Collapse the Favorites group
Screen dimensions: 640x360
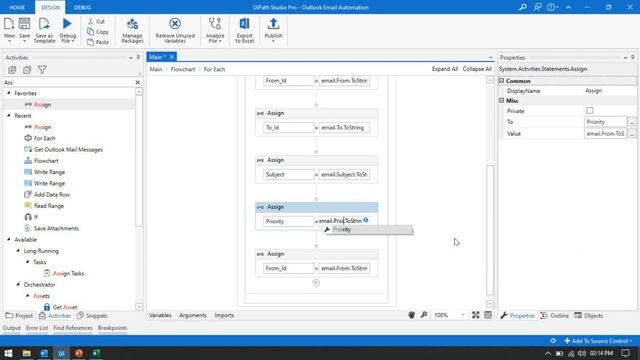[x=9, y=93]
